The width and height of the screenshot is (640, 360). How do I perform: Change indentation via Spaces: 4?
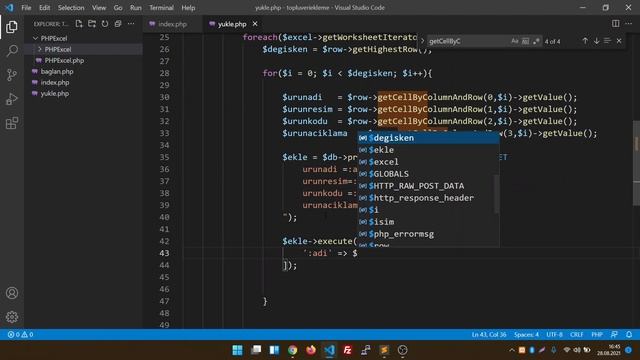526,335
